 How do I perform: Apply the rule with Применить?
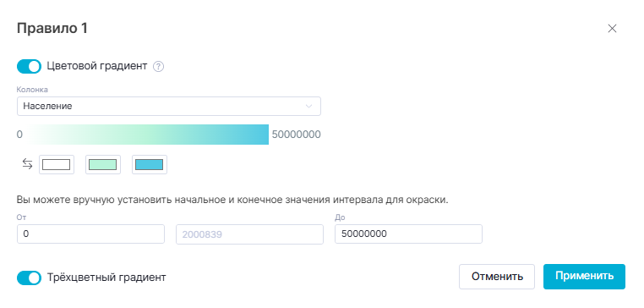click(x=585, y=277)
